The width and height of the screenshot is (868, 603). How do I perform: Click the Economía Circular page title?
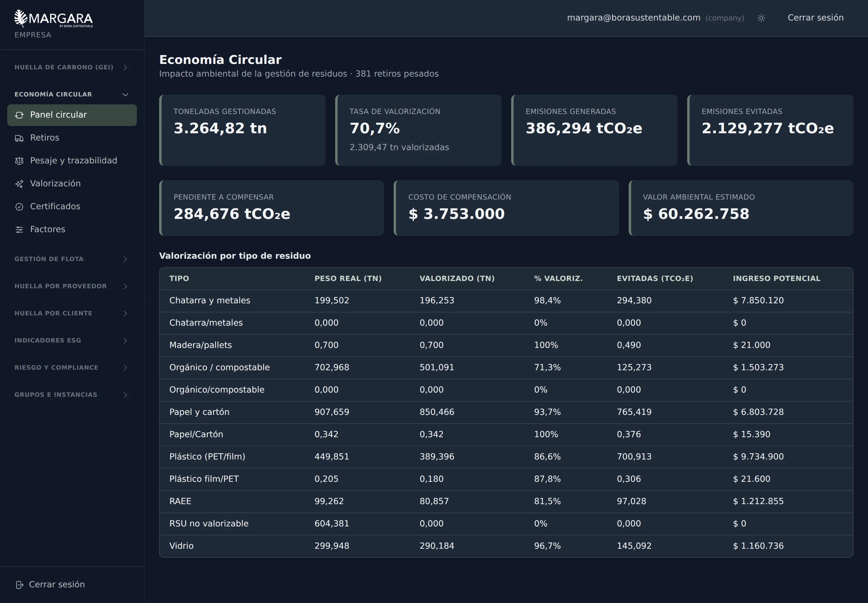tap(220, 60)
